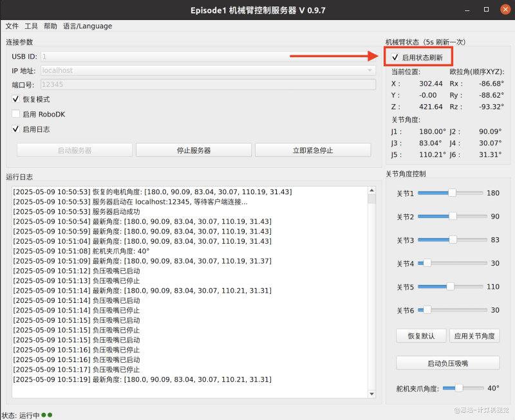Image resolution: width=515 pixels, height=420 pixels.
Task: Click the J1 value 180.00°
Action: (433, 132)
